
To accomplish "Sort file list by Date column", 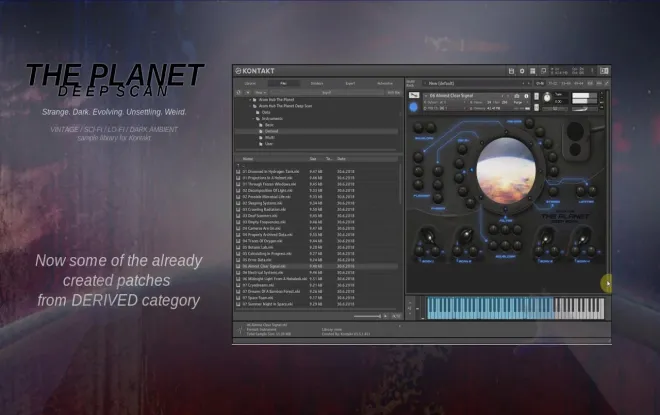I will [x=341, y=159].
